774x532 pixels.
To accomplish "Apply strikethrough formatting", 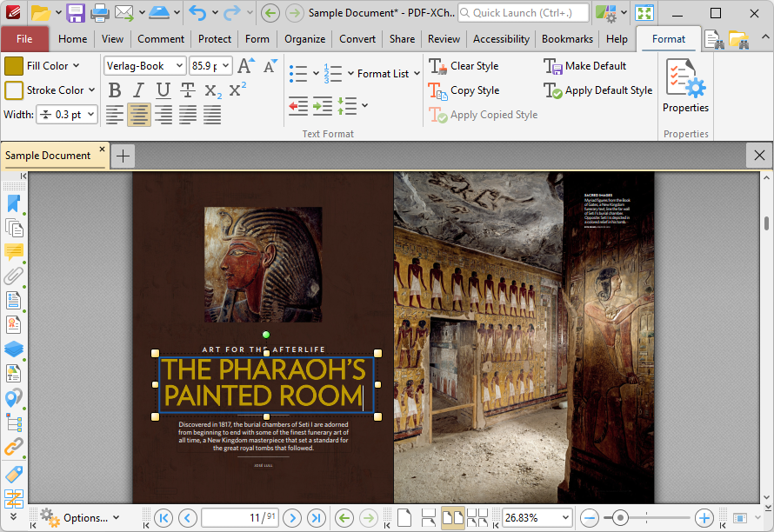I will point(188,90).
